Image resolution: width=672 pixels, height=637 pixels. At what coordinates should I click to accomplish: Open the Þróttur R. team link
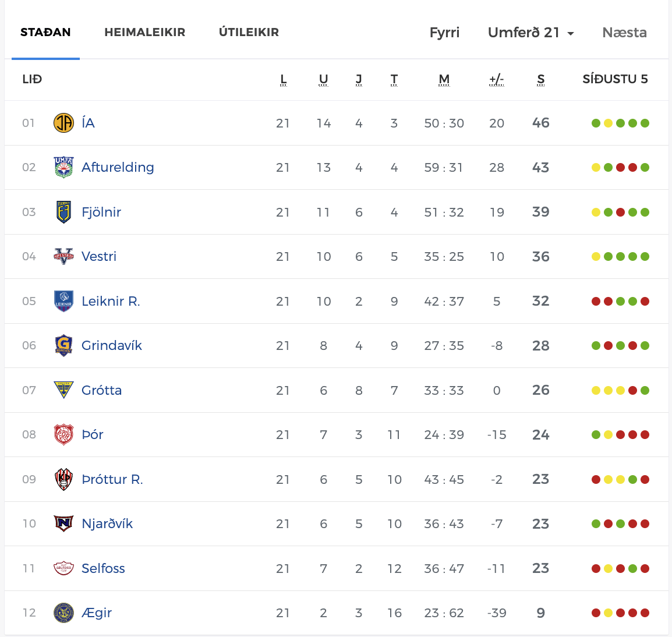[112, 479]
